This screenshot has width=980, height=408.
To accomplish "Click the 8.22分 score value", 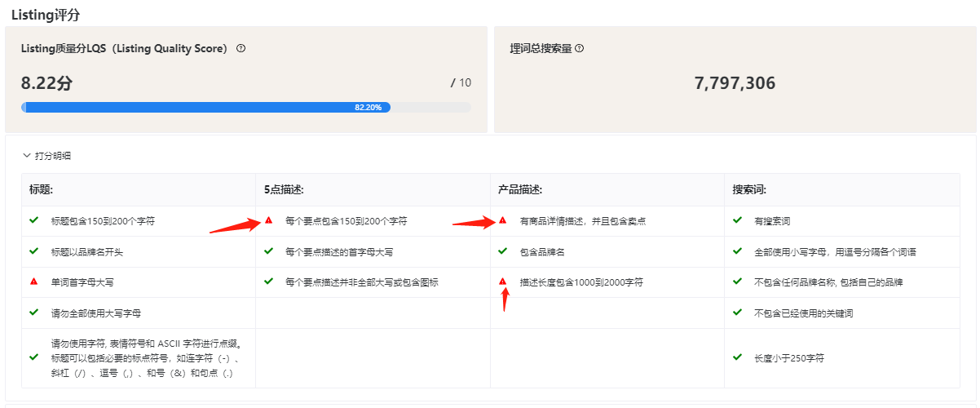I will (46, 83).
